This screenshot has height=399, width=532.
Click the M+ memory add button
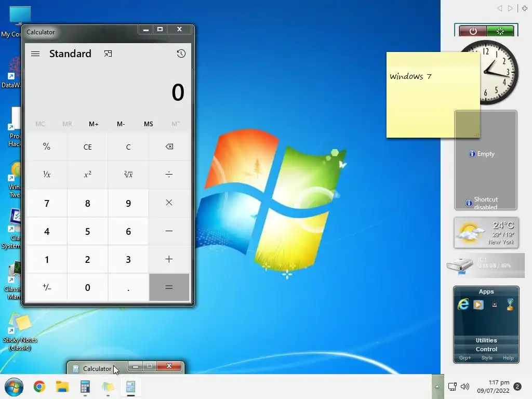point(94,124)
